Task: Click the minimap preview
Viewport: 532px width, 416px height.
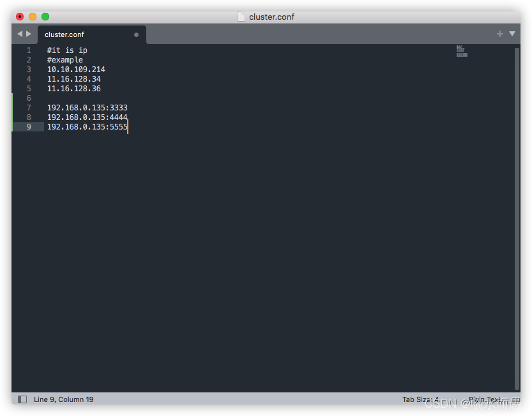Action: pyautogui.click(x=462, y=51)
